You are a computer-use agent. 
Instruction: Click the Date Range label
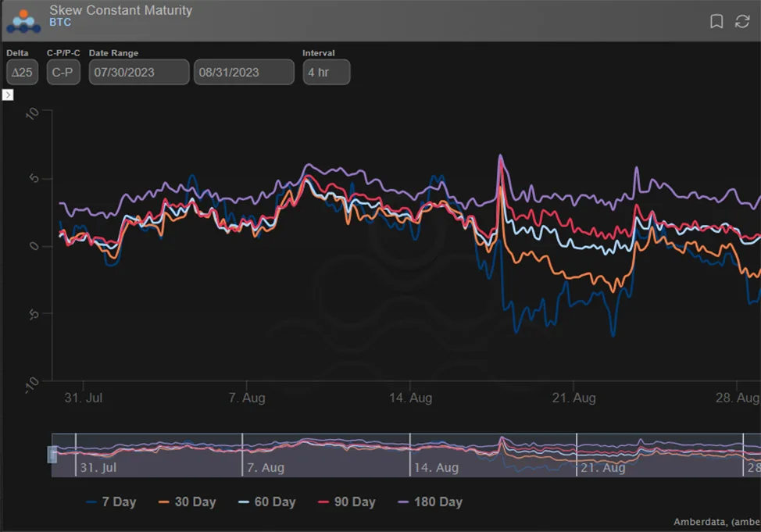113,53
